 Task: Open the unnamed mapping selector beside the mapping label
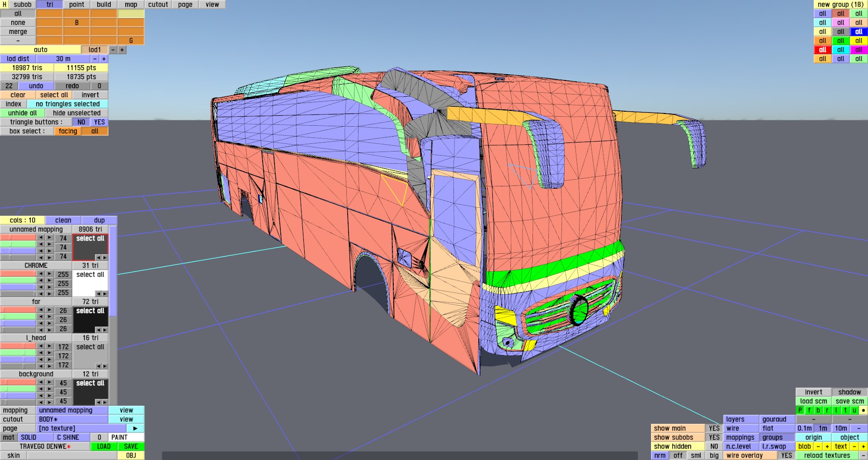tap(72, 410)
